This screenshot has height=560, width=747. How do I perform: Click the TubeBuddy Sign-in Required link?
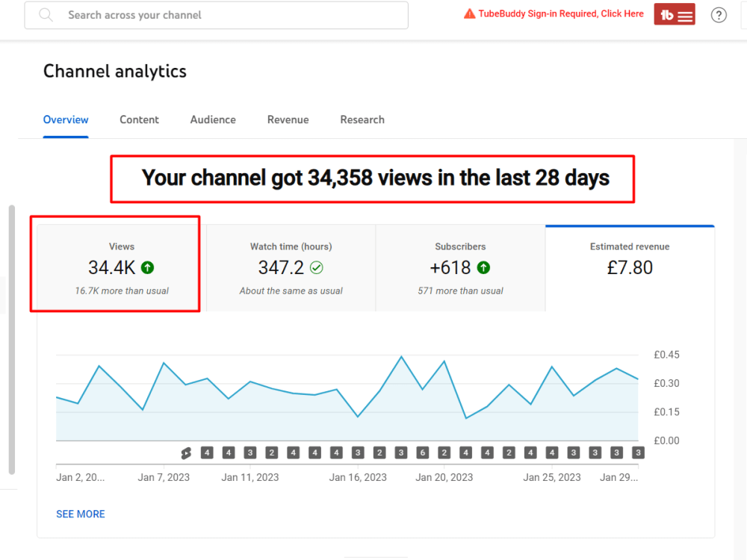559,13
